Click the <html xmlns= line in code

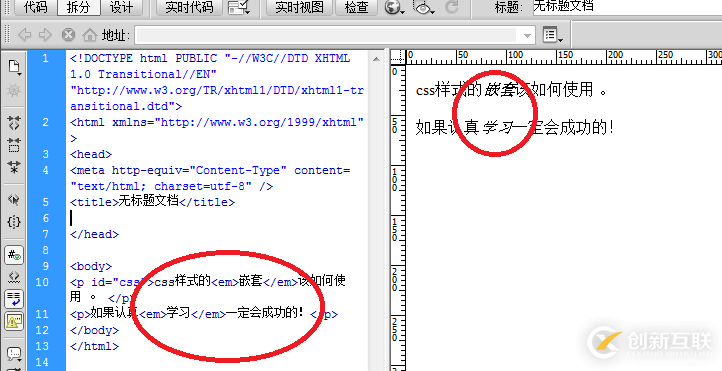pos(217,122)
